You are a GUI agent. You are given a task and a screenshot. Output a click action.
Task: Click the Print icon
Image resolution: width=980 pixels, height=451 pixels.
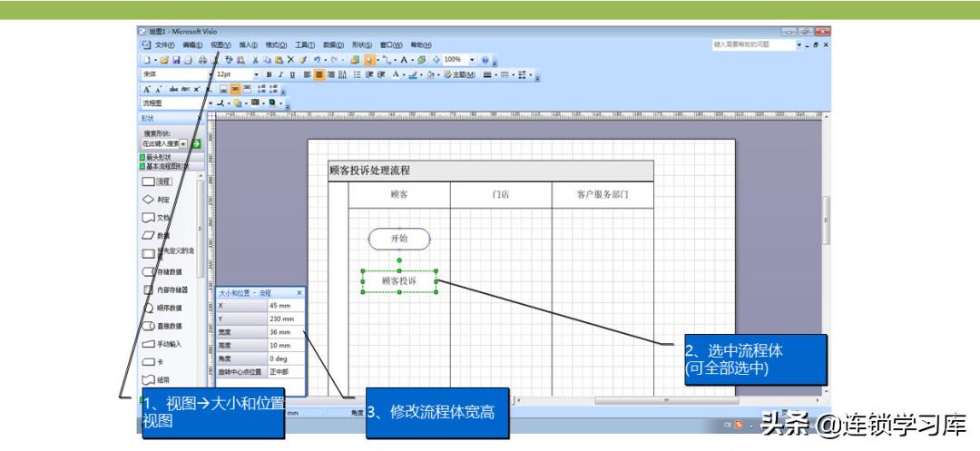(202, 60)
